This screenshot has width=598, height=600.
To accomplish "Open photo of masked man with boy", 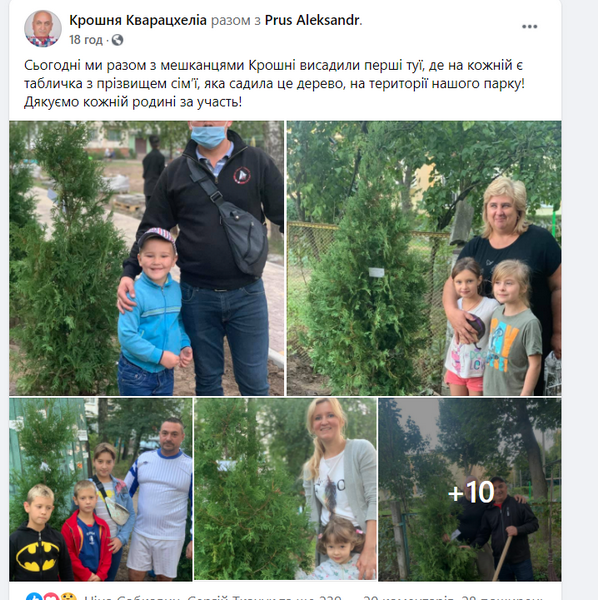I will point(147,258).
